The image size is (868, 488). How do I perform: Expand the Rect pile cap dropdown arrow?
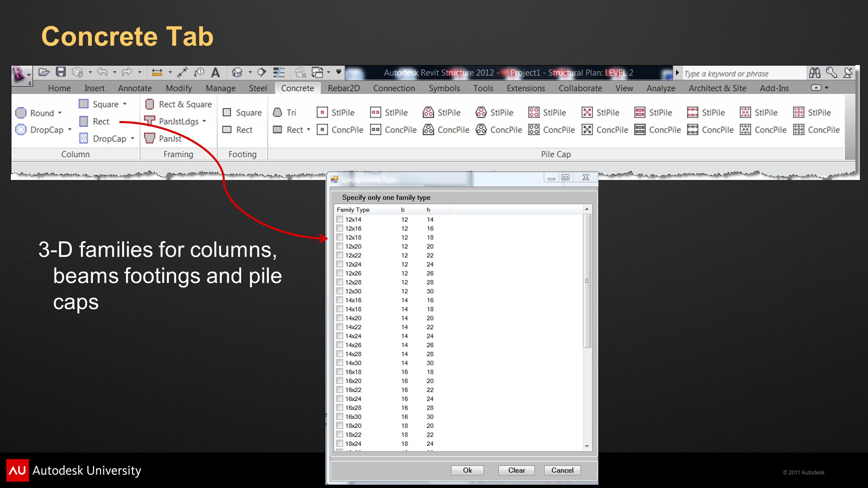[x=309, y=129]
